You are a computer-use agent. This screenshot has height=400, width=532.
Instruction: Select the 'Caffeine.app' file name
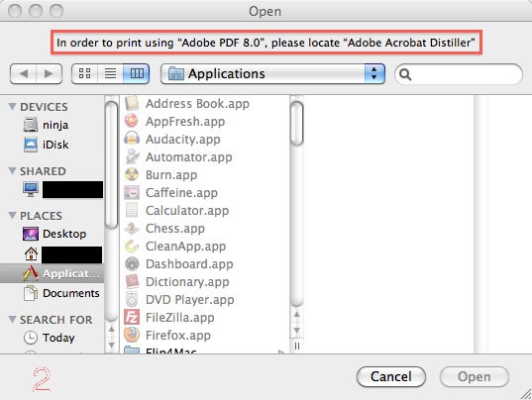[181, 192]
